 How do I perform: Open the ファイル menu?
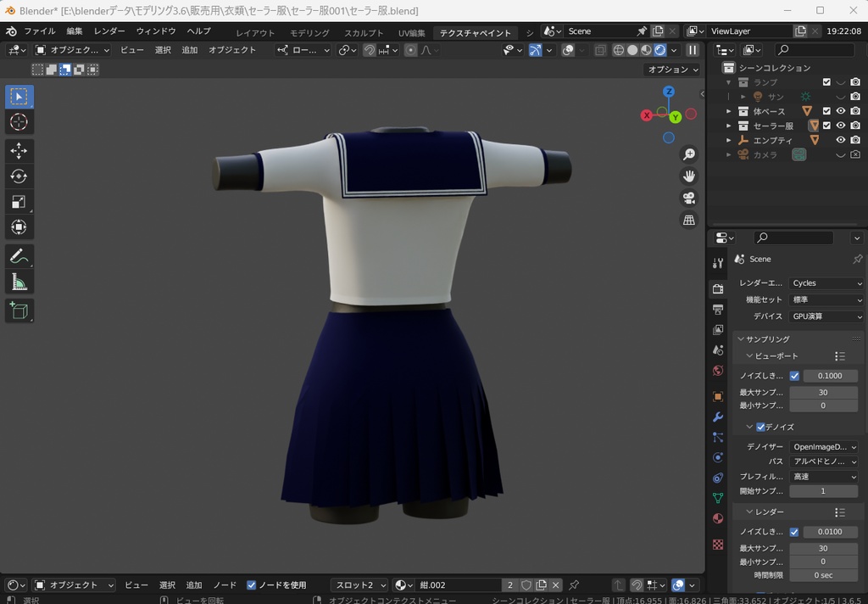pos(39,31)
